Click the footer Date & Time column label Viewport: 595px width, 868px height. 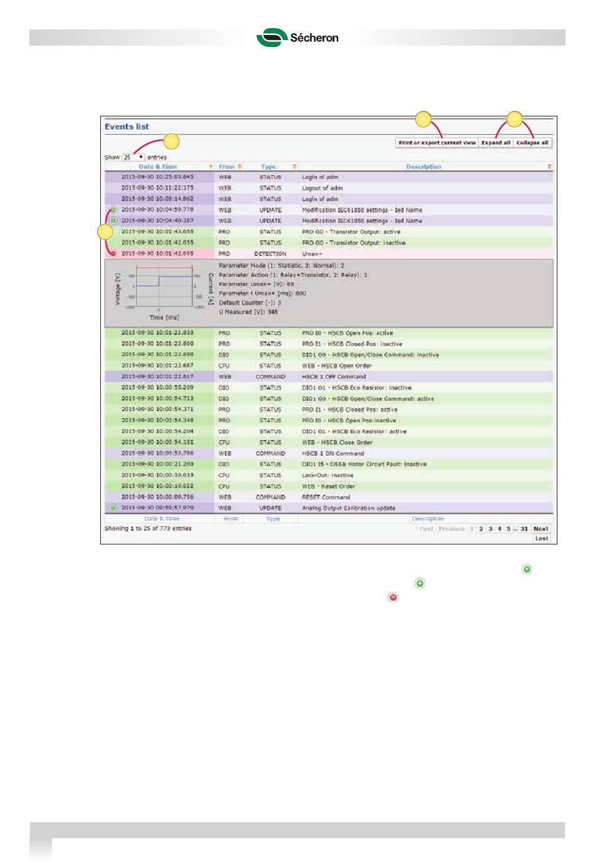coord(162,519)
